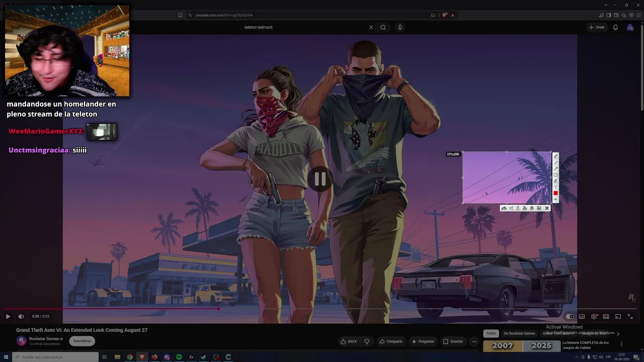The height and width of the screenshot is (362, 644).
Task: Select the De Rockstar Games filter chip
Action: pos(519,333)
